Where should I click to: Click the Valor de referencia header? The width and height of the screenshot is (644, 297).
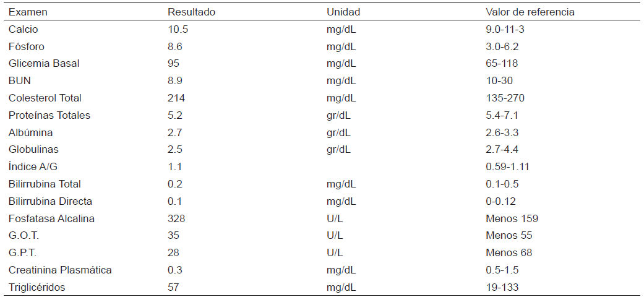pyautogui.click(x=530, y=12)
